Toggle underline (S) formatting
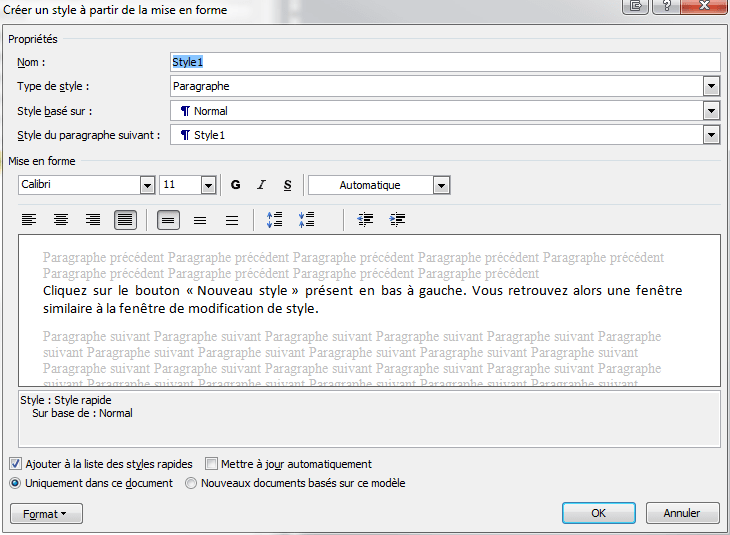The height and width of the screenshot is (535, 730). click(x=288, y=185)
